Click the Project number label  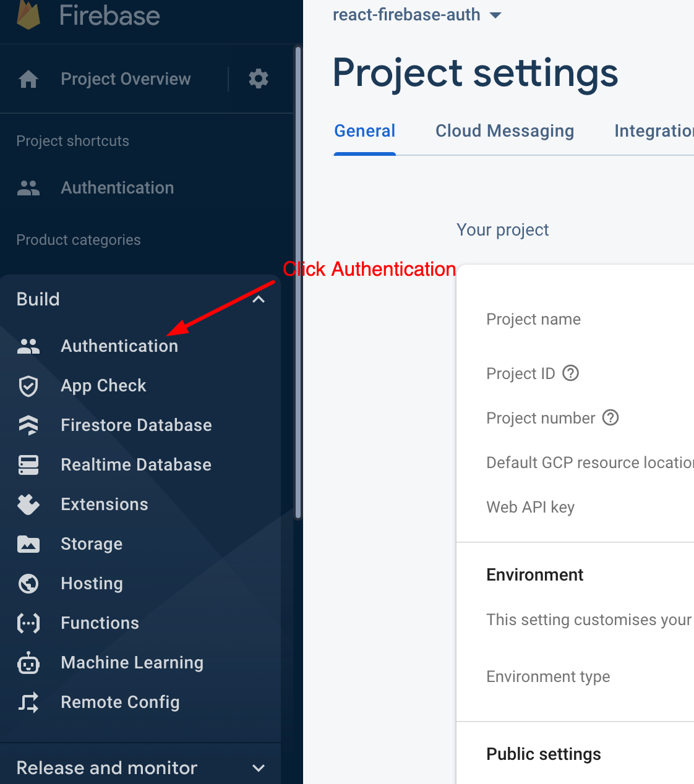[541, 418]
